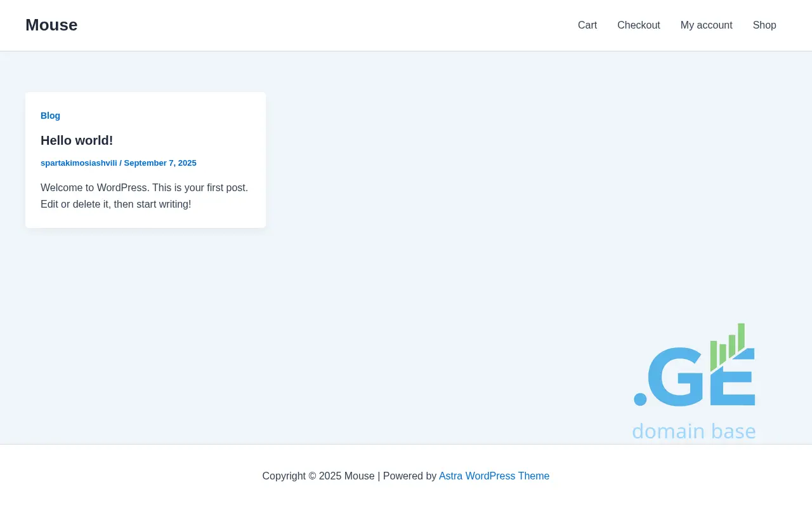Open the Blog category link
812x508 pixels.
50,116
